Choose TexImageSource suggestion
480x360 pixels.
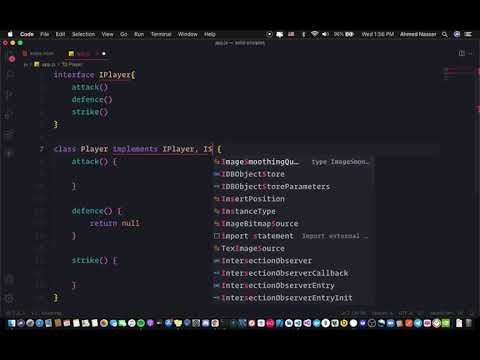coord(293,248)
